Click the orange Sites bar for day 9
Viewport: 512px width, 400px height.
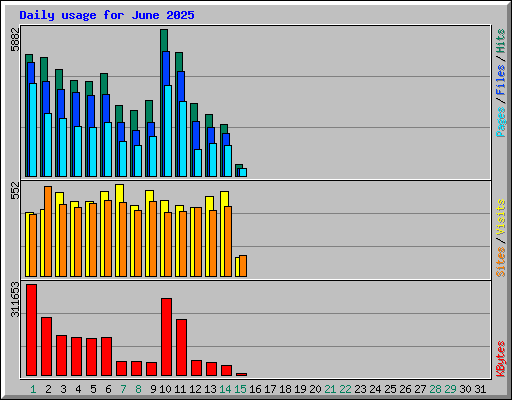[x=153, y=239]
